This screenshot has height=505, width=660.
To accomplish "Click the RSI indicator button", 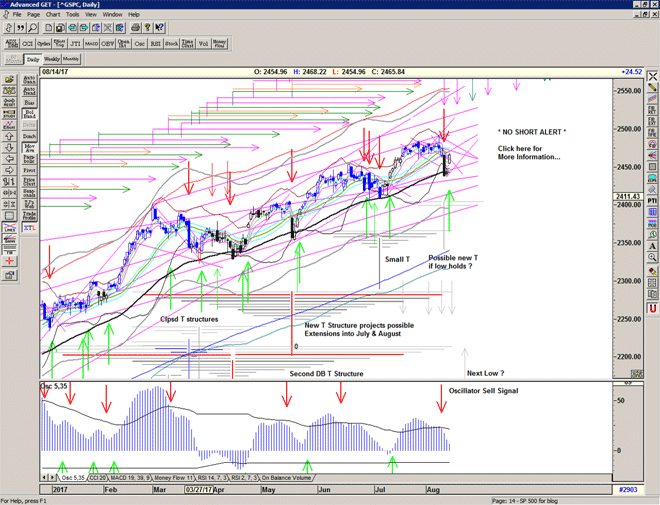I will tap(155, 44).
